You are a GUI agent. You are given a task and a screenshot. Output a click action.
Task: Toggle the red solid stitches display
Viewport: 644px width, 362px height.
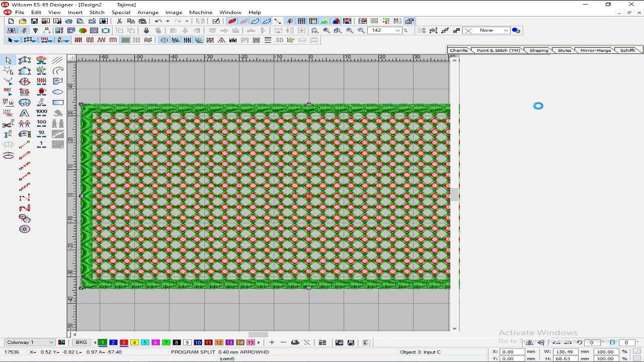[232, 21]
